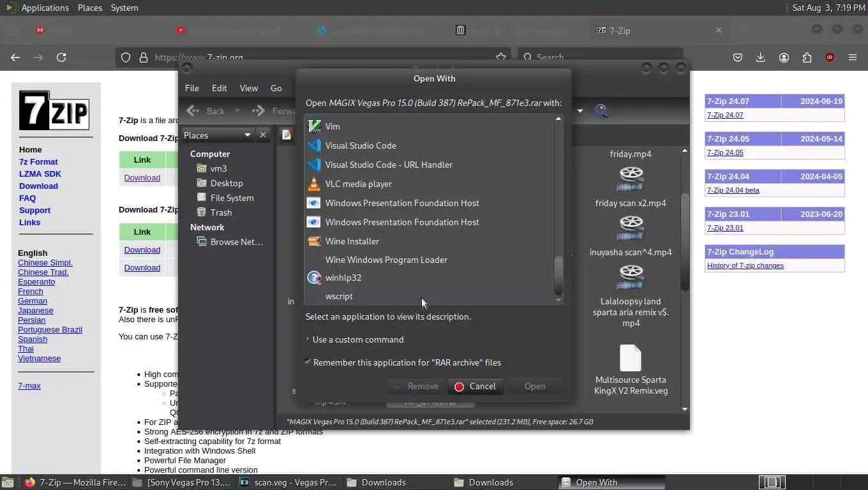Switch to the 7-Zip browser tab
Image resolution: width=868 pixels, height=490 pixels.
click(657, 30)
